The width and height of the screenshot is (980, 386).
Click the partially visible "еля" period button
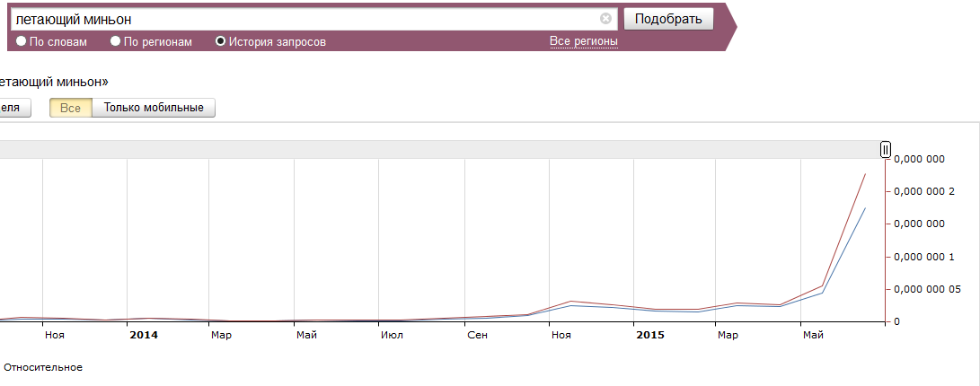tap(13, 108)
